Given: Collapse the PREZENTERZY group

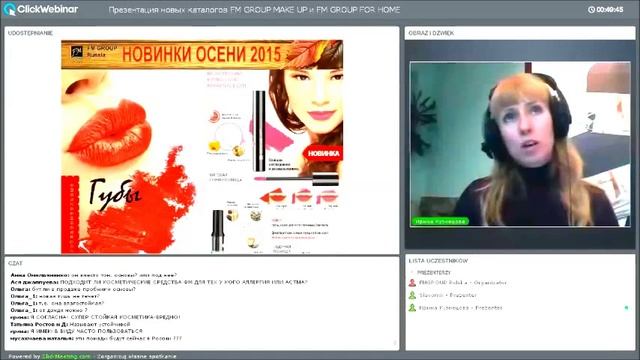Looking at the screenshot, I should pyautogui.click(x=412, y=272).
